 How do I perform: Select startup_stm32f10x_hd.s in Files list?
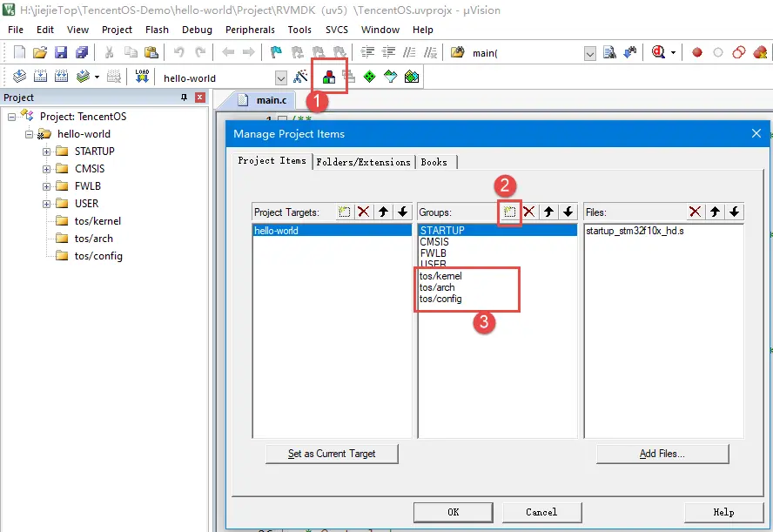[x=635, y=231]
